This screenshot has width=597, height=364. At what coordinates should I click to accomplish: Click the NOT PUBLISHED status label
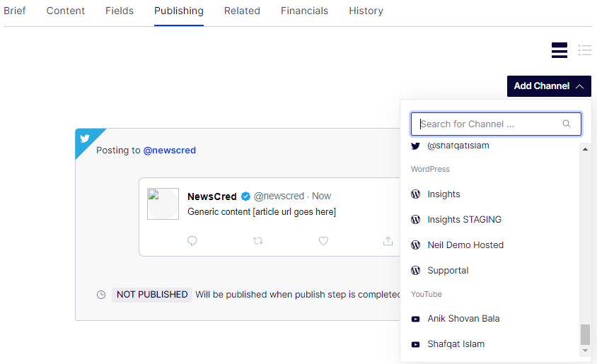click(x=152, y=295)
